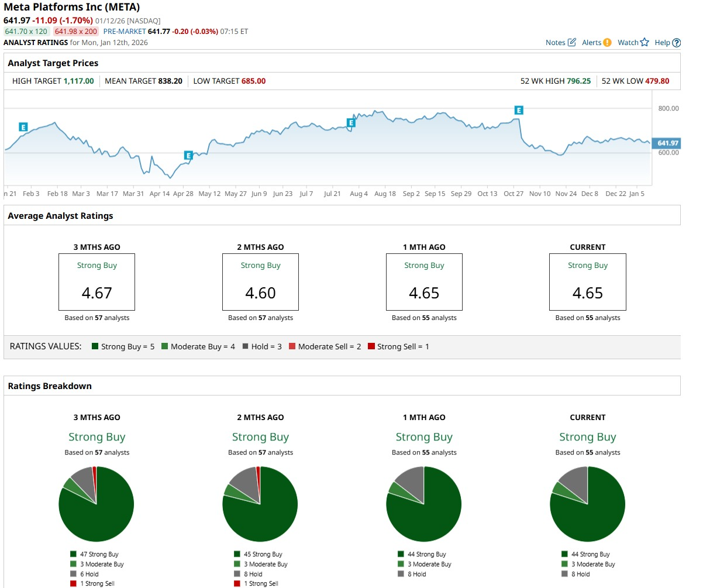This screenshot has width=703, height=588.
Task: Click the earnings marker near Apr 28
Action: (188, 155)
